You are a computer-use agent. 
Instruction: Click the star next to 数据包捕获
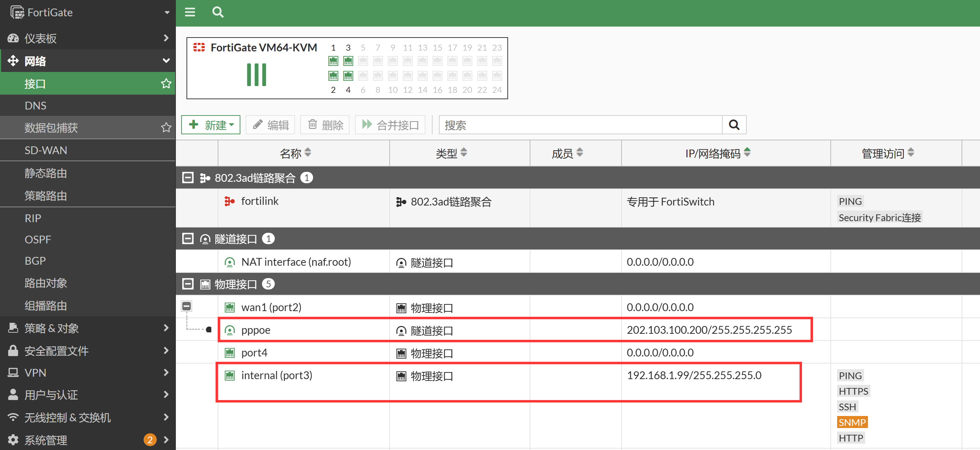166,127
